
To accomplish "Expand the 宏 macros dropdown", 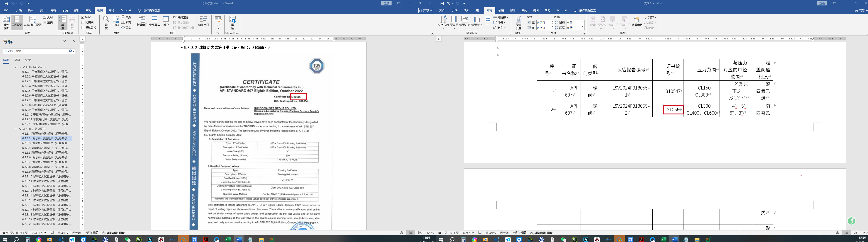I will 218,22.
